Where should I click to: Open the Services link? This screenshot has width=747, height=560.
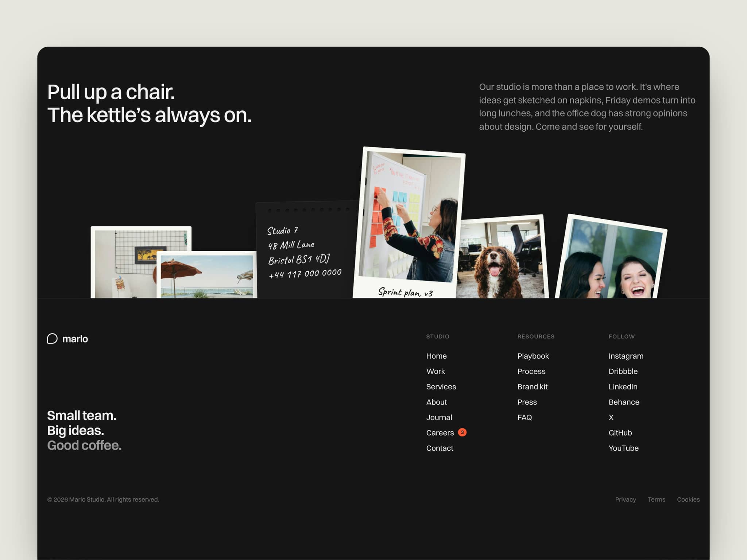[441, 386]
